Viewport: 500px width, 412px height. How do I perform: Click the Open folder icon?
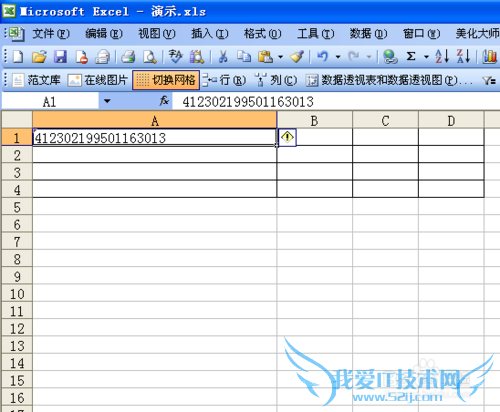pos(39,57)
